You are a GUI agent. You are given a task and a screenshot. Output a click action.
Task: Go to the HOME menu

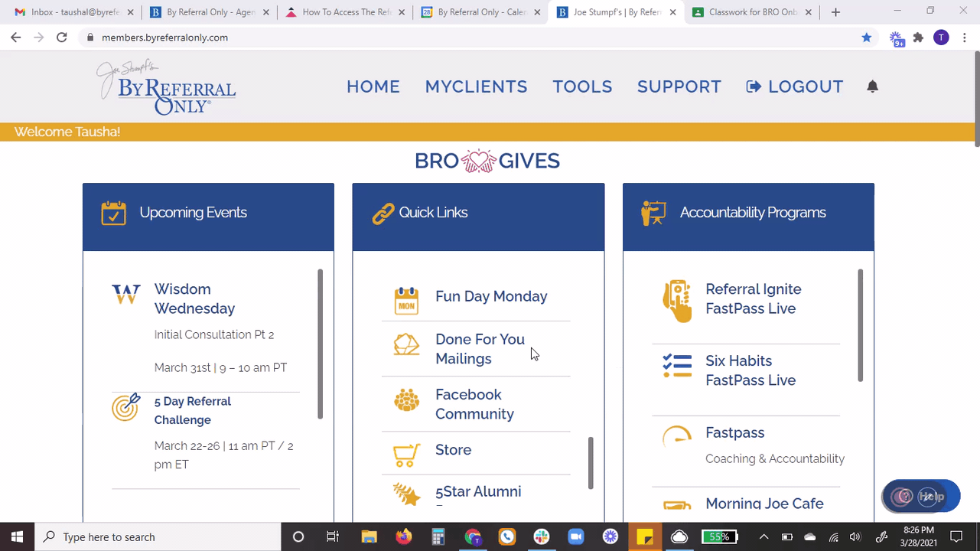point(373,86)
